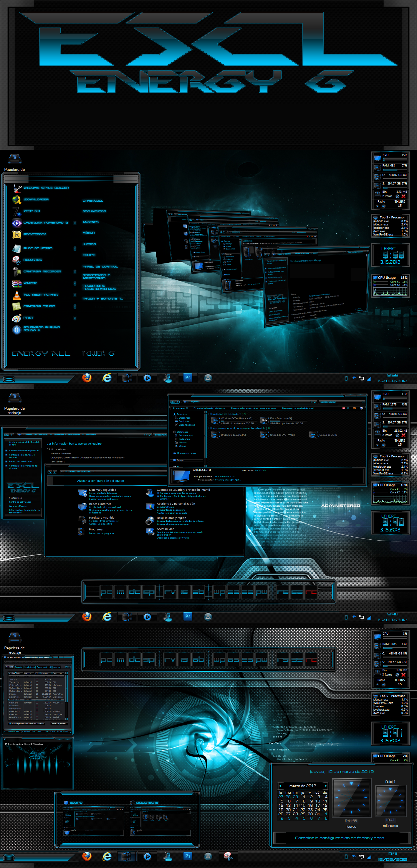This screenshot has height=868, width=417.
Task: Switch to the Rendimiento tab in Task Manager
Action: coord(29,667)
